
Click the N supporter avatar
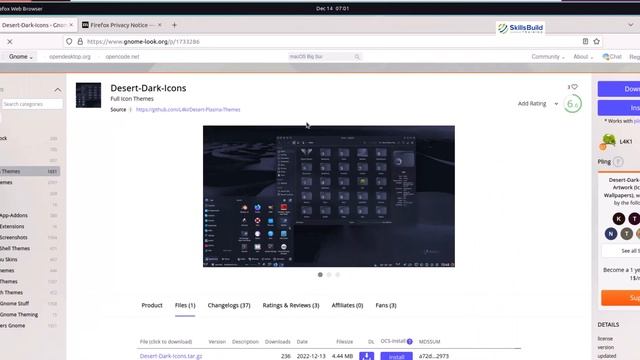pos(611,233)
